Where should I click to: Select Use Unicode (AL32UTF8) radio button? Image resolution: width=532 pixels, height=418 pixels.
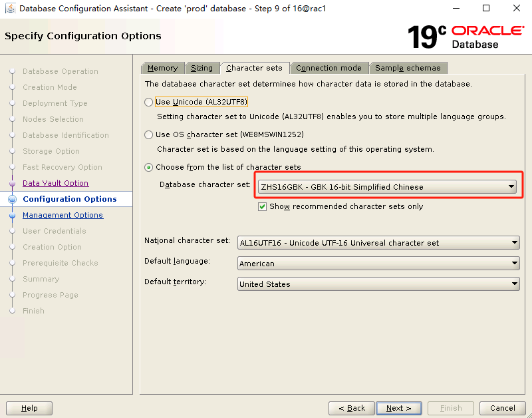(x=148, y=103)
